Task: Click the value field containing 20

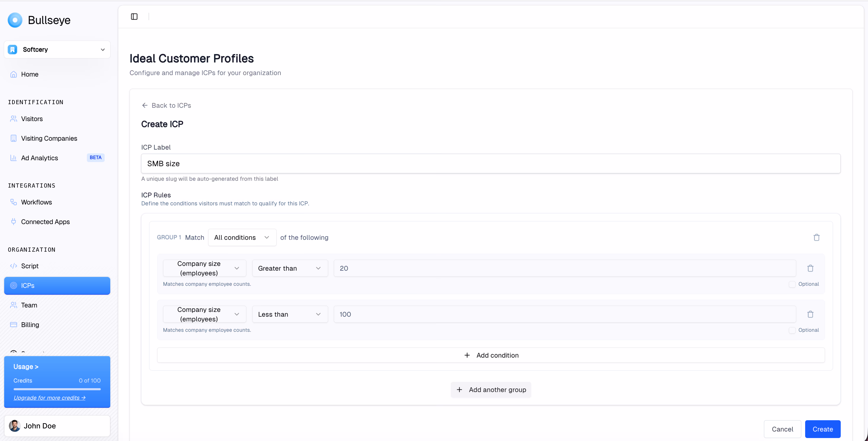Action: (564, 268)
